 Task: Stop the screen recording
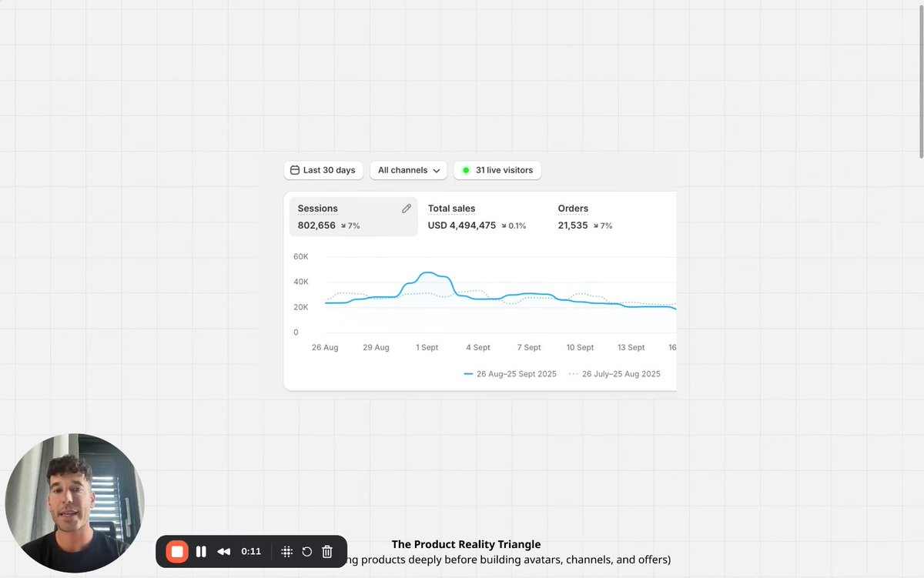pos(176,551)
